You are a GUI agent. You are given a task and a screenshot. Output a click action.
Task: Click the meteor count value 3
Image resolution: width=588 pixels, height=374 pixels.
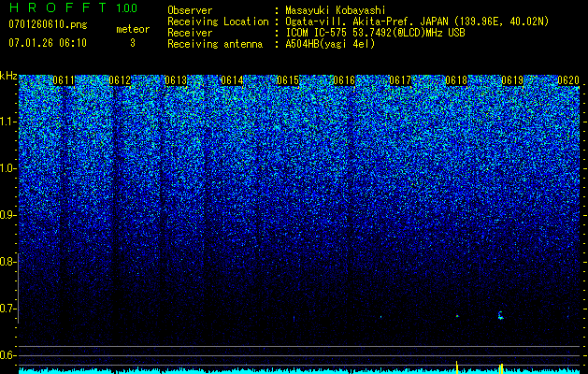coord(133,43)
